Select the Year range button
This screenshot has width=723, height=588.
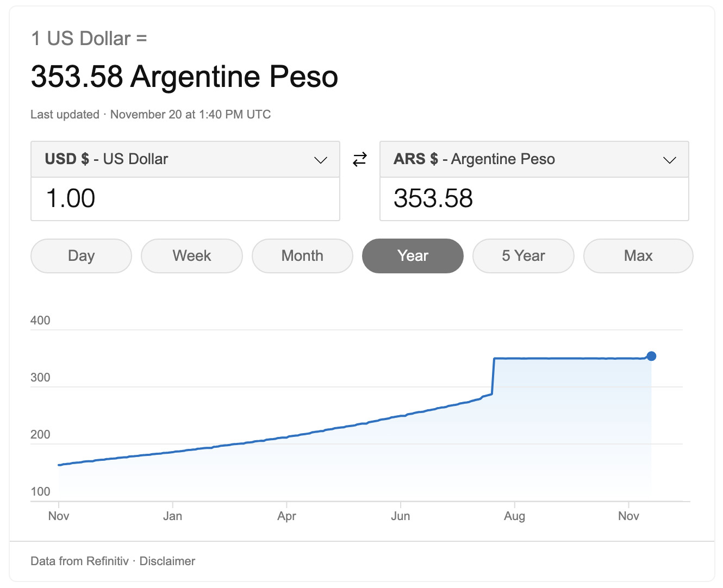tap(413, 256)
